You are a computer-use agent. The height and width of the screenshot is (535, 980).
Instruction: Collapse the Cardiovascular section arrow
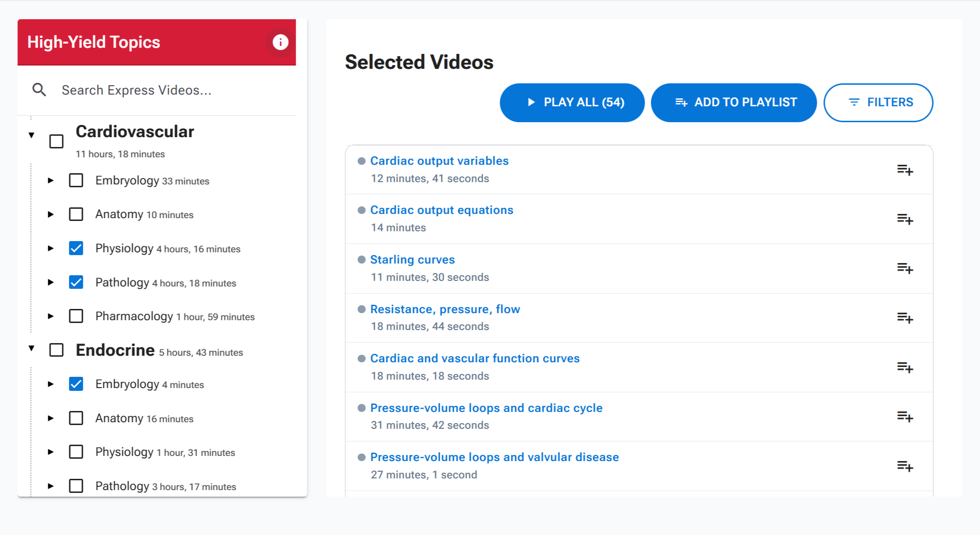[x=31, y=135]
